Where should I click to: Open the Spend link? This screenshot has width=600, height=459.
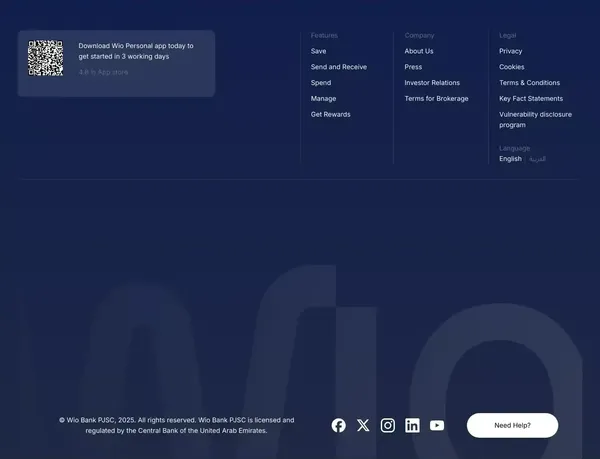(x=321, y=83)
